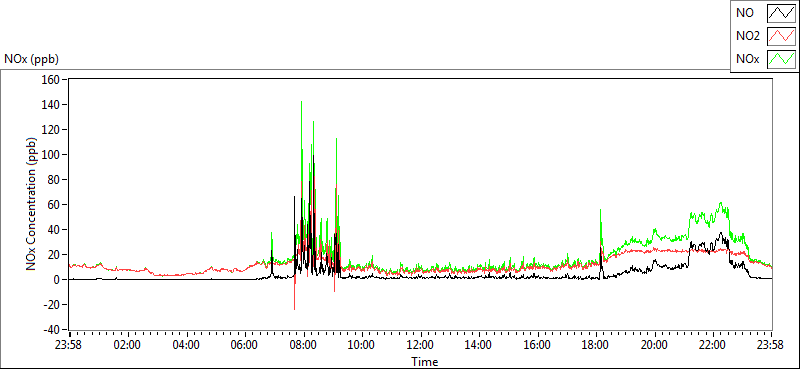The image size is (800, 369).
Task: Click the -20 value on Y axis
Action: tap(53, 305)
